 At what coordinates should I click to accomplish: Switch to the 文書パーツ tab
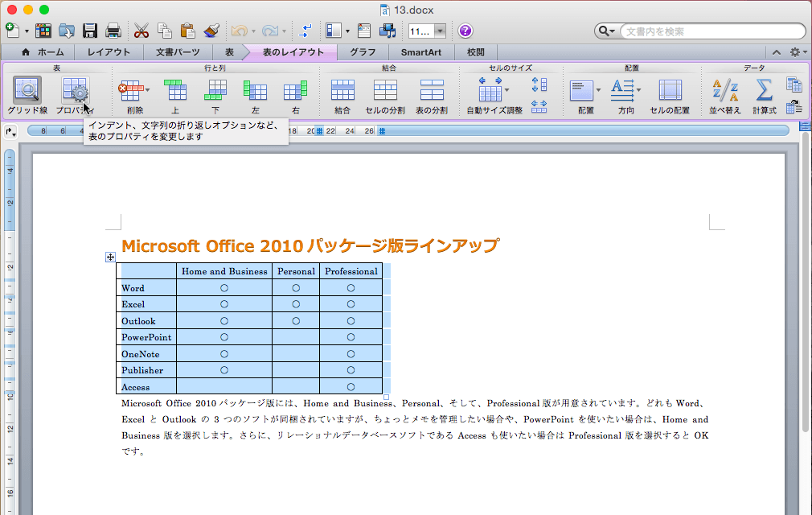pyautogui.click(x=178, y=52)
